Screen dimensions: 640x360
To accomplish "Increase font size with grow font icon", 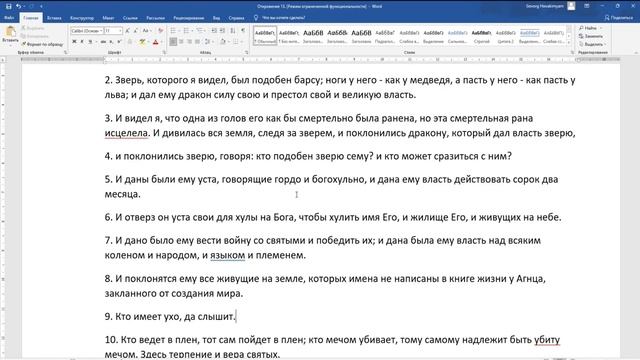I will coord(127,31).
